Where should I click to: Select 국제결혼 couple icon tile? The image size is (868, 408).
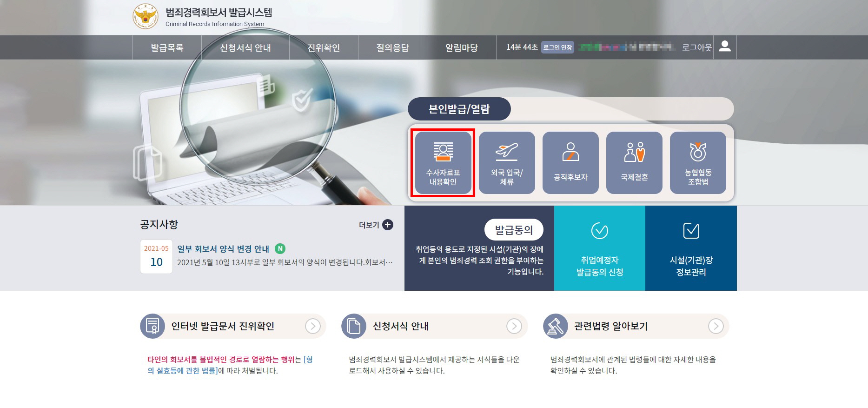(x=634, y=163)
